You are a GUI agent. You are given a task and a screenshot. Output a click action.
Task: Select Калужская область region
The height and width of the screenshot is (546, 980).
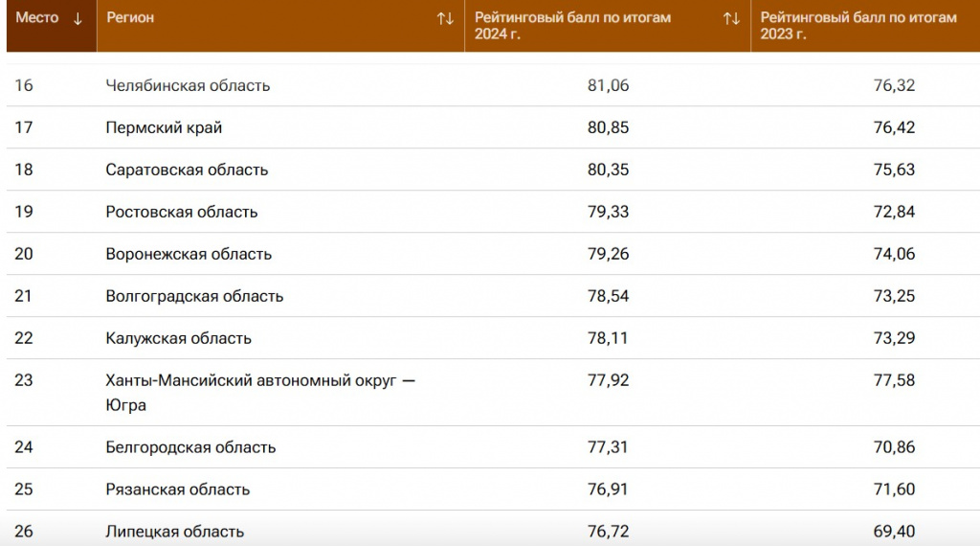(178, 338)
